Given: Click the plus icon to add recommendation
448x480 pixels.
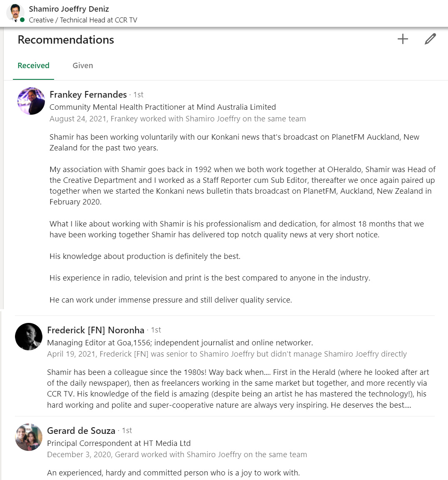Looking at the screenshot, I should click(403, 39).
